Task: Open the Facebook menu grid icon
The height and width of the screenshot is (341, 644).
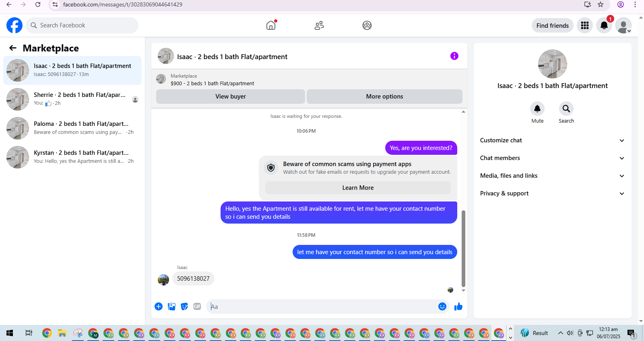Action: [x=585, y=25]
